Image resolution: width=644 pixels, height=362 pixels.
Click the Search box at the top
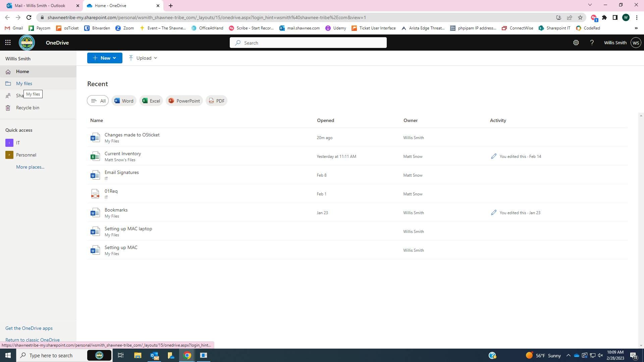[308, 43]
